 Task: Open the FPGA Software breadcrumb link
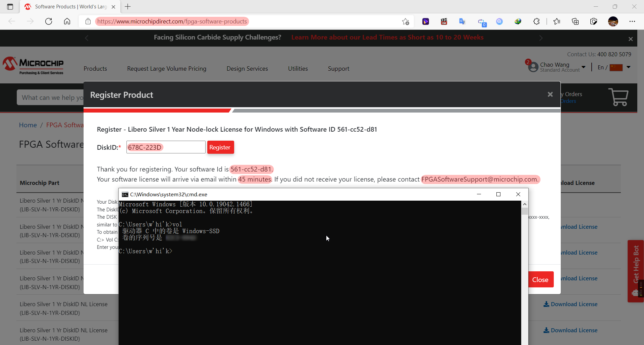click(x=65, y=125)
